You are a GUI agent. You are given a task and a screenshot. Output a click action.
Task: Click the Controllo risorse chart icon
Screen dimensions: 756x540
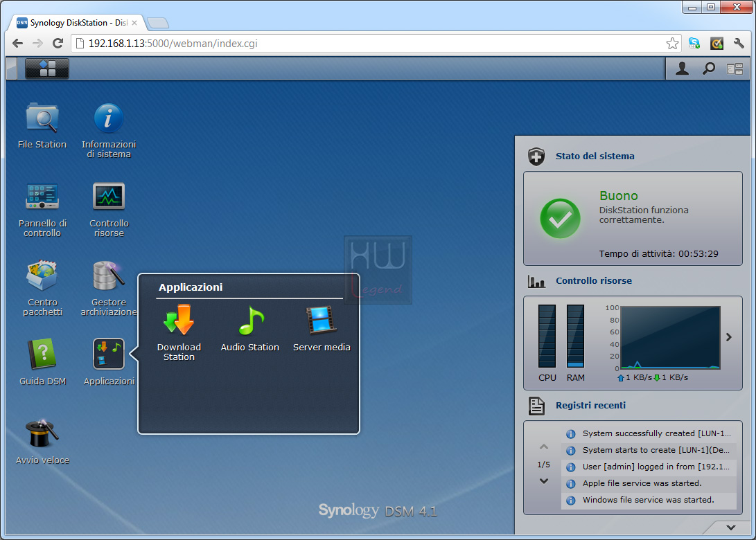pos(536,281)
